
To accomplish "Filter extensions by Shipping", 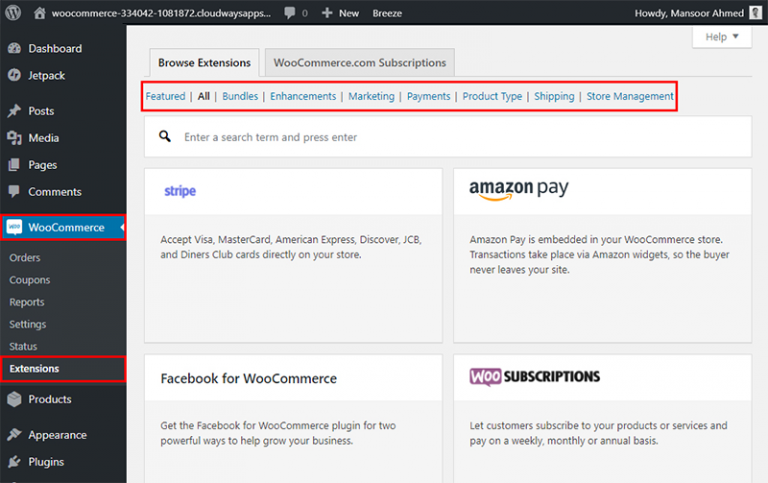I will pyautogui.click(x=554, y=96).
